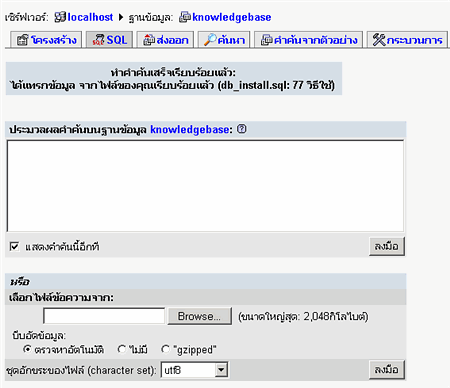Viewport: 450px width, 388px height.
Task: Open the knowledgebase link in the SQL query heading
Action: coord(189,129)
